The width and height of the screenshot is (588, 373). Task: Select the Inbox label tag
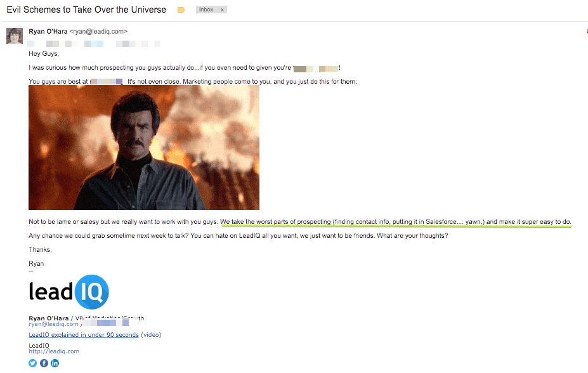click(206, 10)
